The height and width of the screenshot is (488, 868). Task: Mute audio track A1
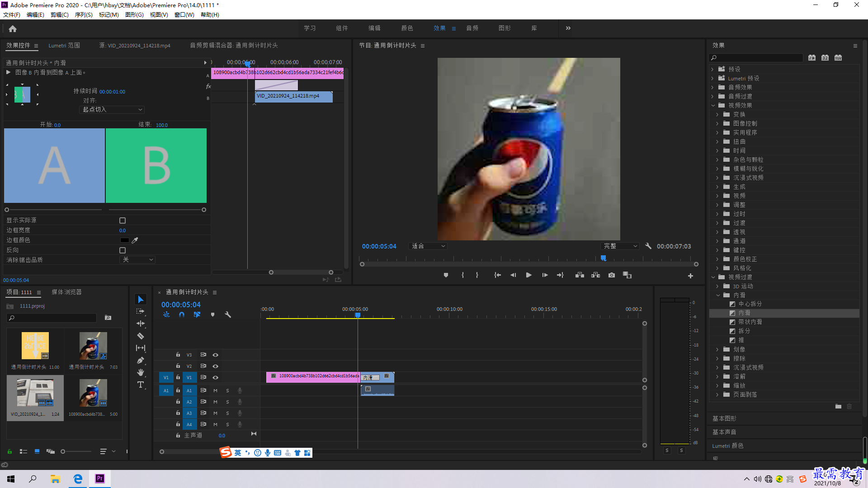pos(215,390)
